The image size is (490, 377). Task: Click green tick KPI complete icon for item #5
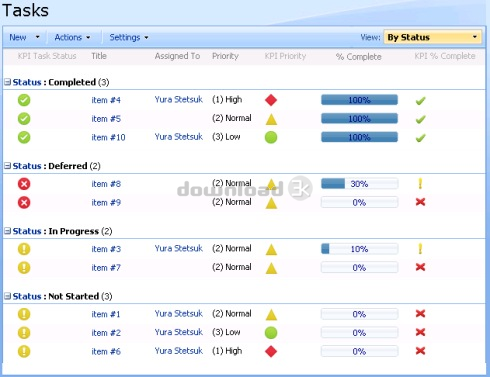tap(420, 119)
